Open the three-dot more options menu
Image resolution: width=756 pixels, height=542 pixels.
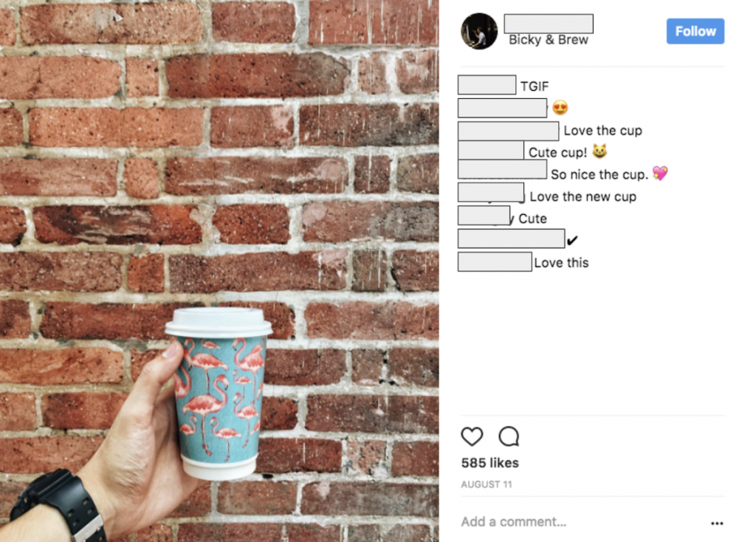click(717, 524)
